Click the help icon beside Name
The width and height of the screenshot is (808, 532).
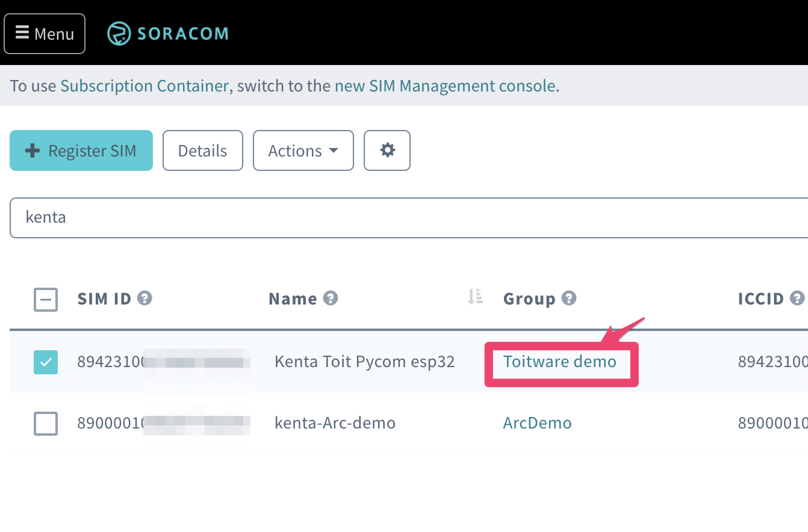(x=331, y=298)
